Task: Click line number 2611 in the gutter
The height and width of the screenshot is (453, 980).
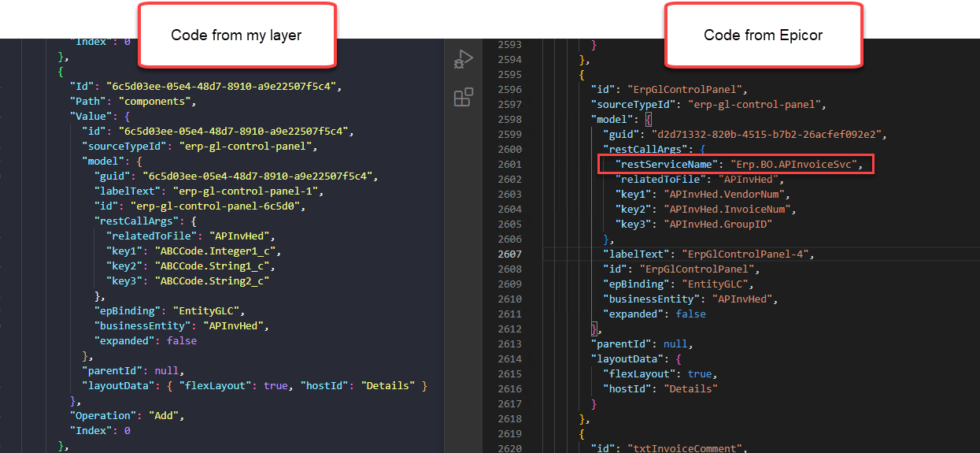Action: [510, 314]
